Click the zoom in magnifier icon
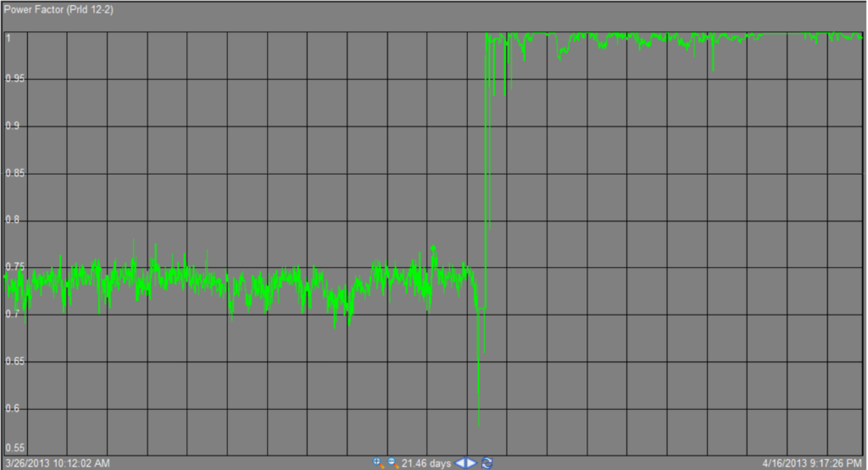The width and height of the screenshot is (868, 470). point(378,462)
